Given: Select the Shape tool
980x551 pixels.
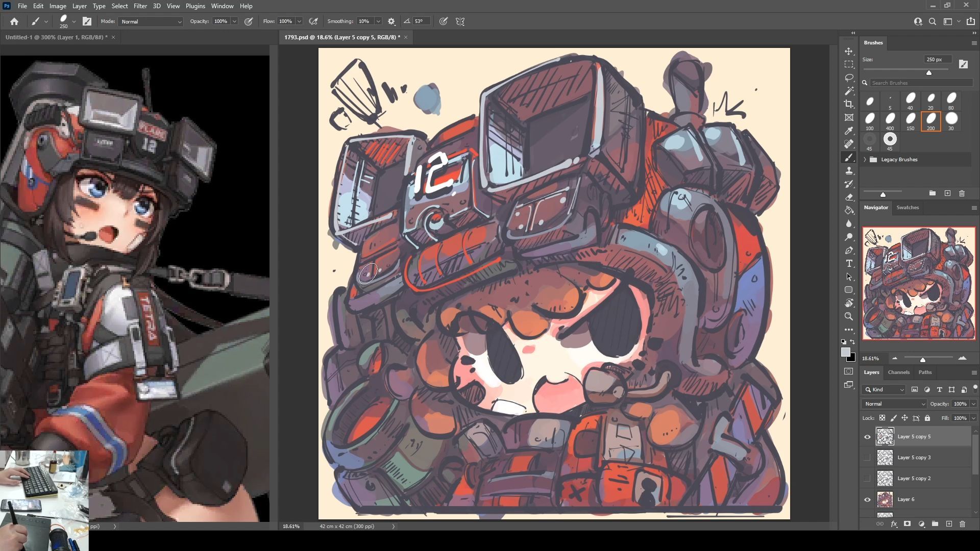Looking at the screenshot, I should pos(849,290).
